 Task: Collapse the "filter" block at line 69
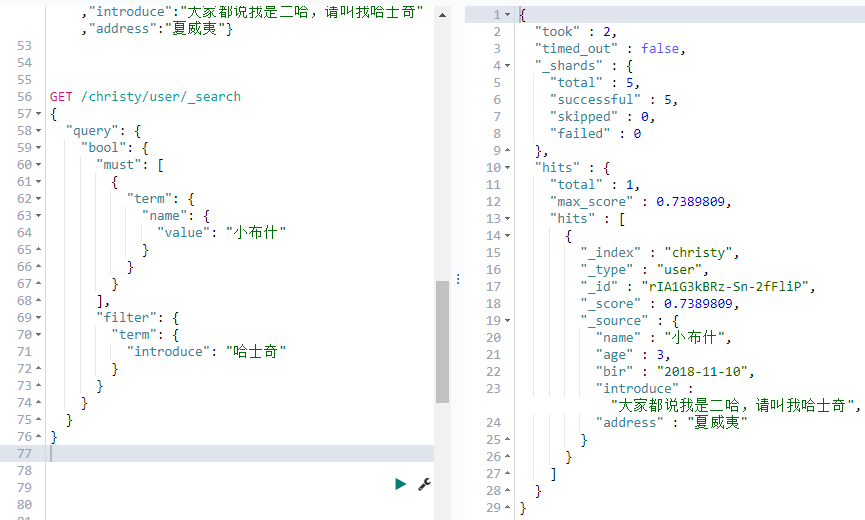[39, 318]
